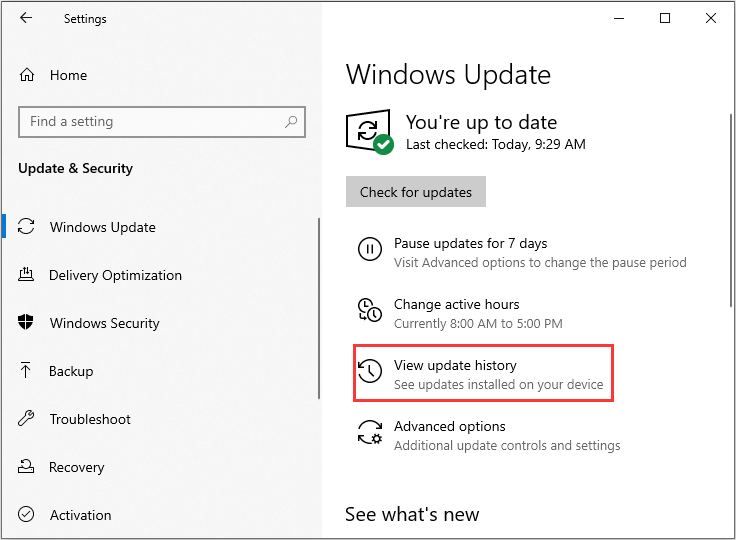Click the Windows Security shield icon
Screen dimensions: 736x540
25,322
